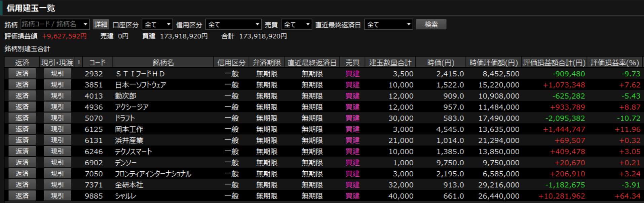Open the 信用区分 dropdown
The width and height of the screenshot is (644, 203).
coord(233,24)
